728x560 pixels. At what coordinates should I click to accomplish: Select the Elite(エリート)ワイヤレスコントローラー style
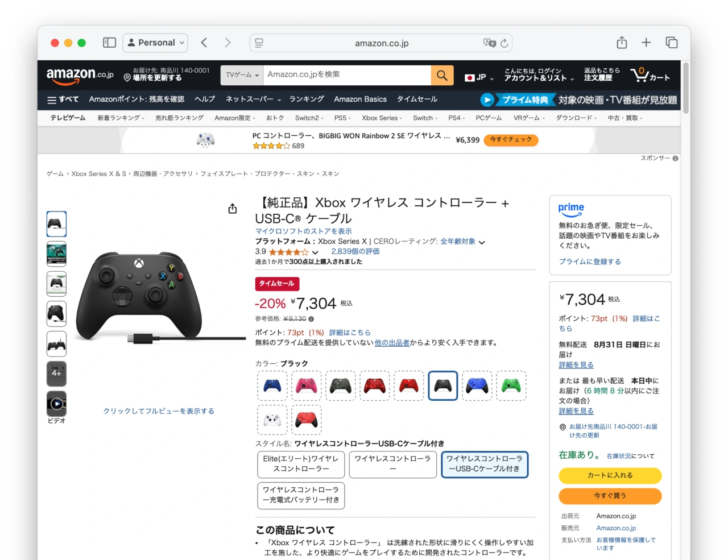coord(301,464)
